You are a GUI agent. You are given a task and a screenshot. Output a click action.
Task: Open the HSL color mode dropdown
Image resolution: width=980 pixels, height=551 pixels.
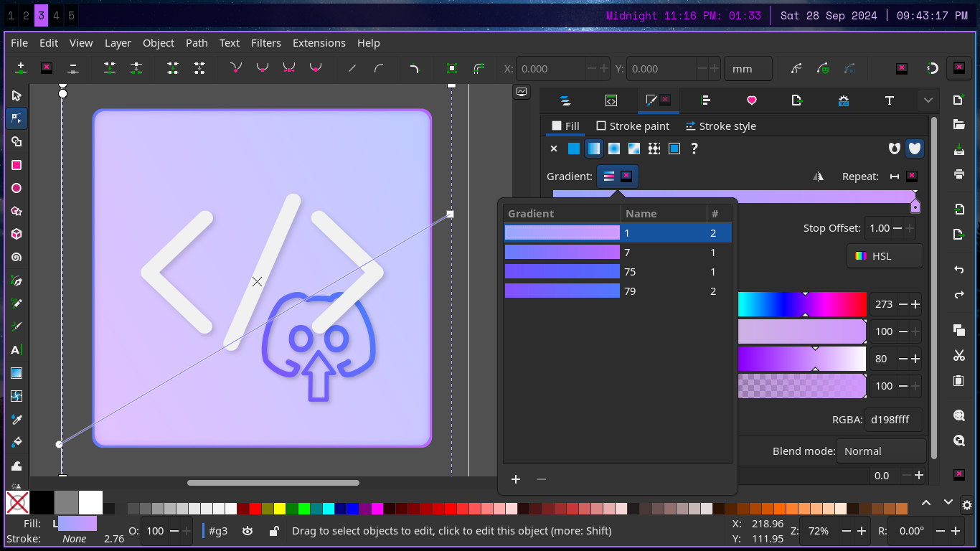click(x=885, y=256)
